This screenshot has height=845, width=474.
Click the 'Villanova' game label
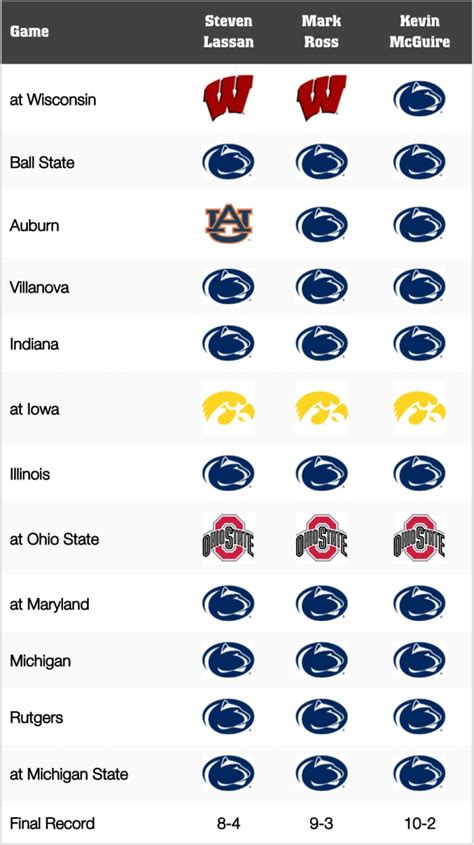click(x=39, y=287)
